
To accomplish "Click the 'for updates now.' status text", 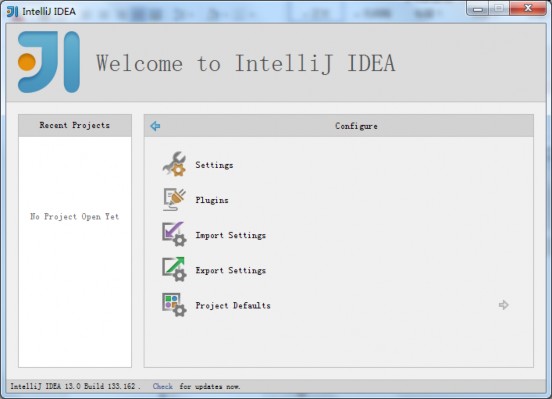I will [210, 387].
